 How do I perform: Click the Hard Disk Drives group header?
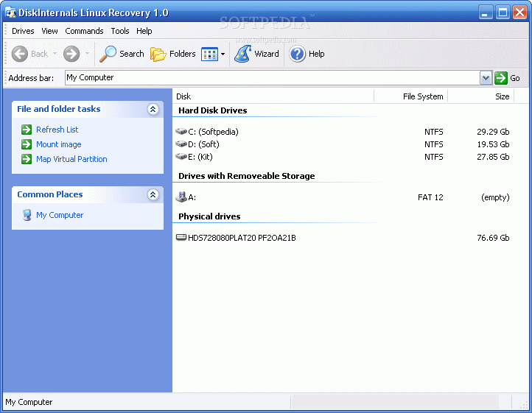click(213, 110)
